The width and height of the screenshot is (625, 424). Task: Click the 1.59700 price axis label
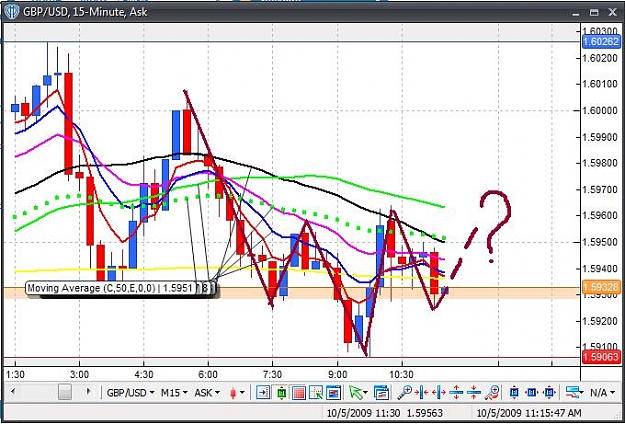pyautogui.click(x=598, y=189)
